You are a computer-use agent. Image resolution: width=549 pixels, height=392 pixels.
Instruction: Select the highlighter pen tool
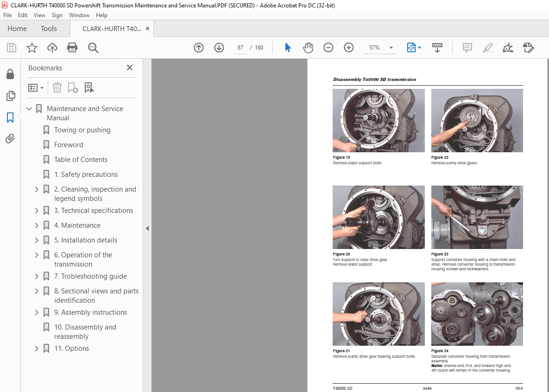point(488,48)
